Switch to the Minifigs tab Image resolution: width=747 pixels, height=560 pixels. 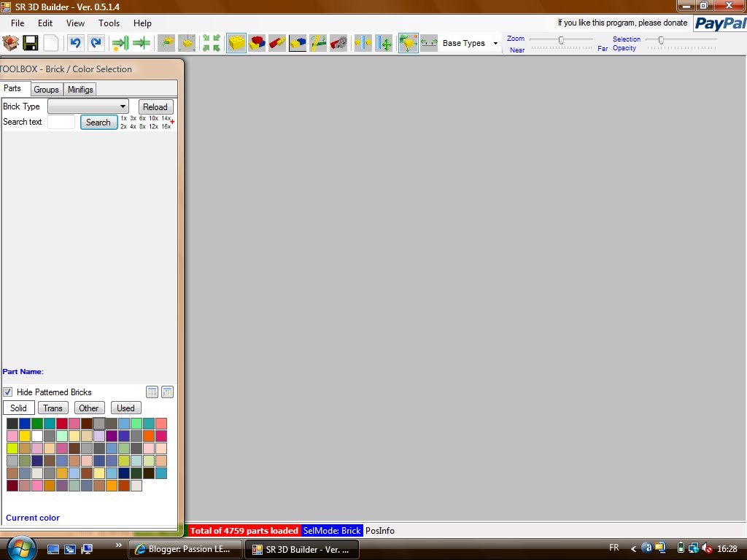point(80,90)
